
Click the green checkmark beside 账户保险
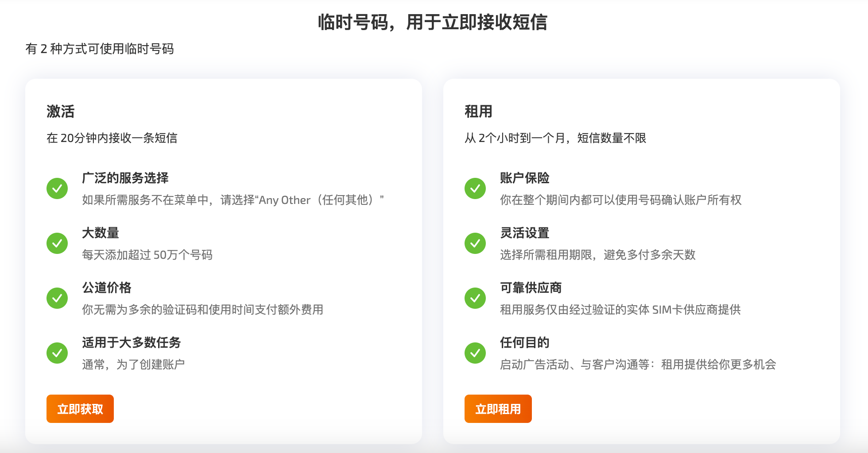[475, 188]
